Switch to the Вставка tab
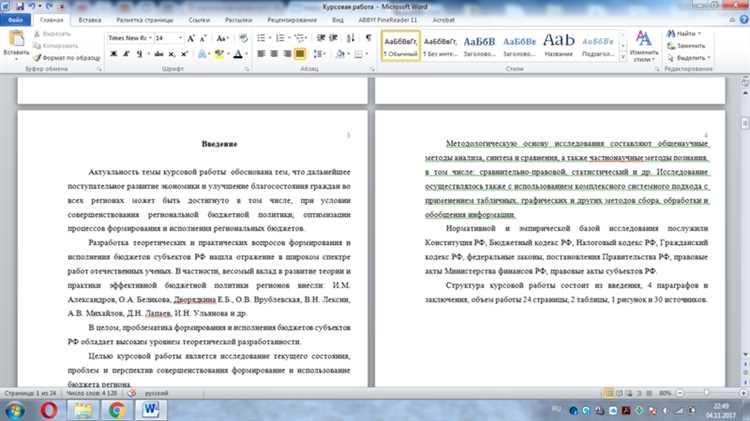 89,20
